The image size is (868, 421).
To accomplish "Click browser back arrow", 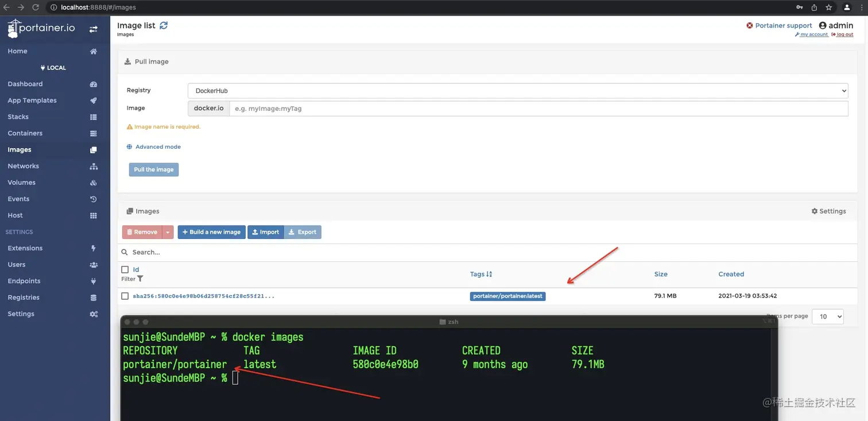I will (7, 7).
